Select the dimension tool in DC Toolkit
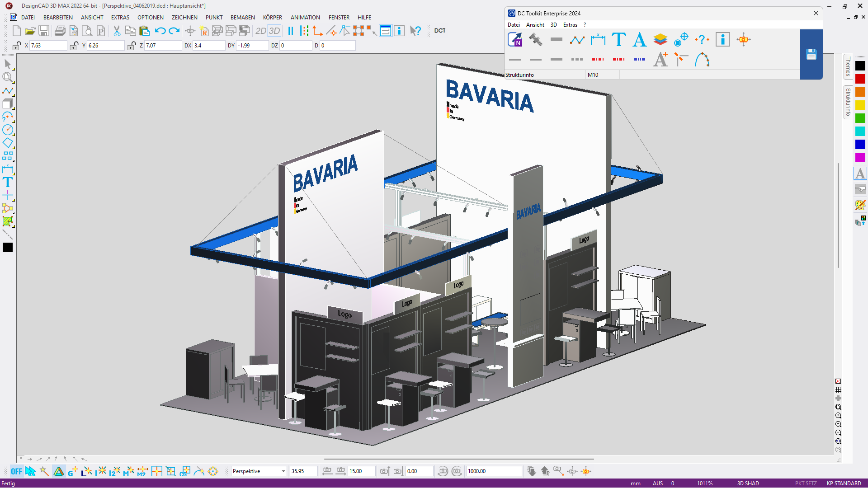 [598, 40]
